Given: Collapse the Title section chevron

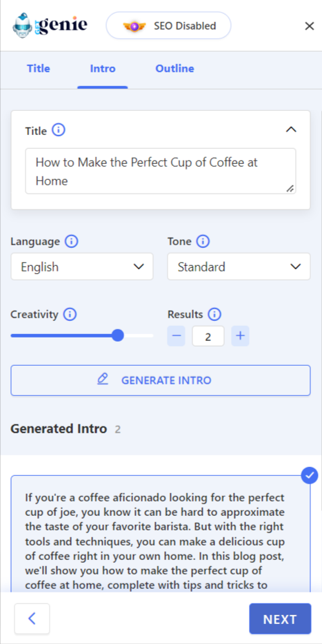Looking at the screenshot, I should [x=291, y=129].
